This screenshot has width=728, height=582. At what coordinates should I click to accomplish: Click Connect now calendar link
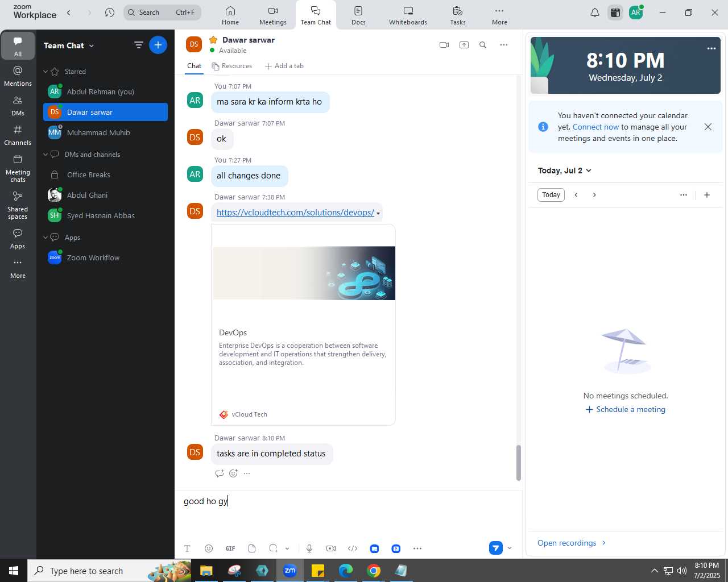coord(595,127)
